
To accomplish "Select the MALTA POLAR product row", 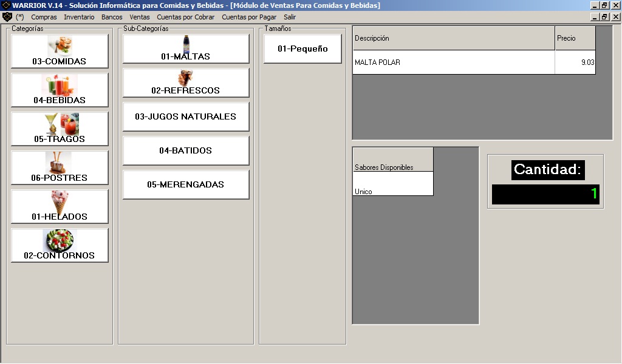I will (x=454, y=62).
